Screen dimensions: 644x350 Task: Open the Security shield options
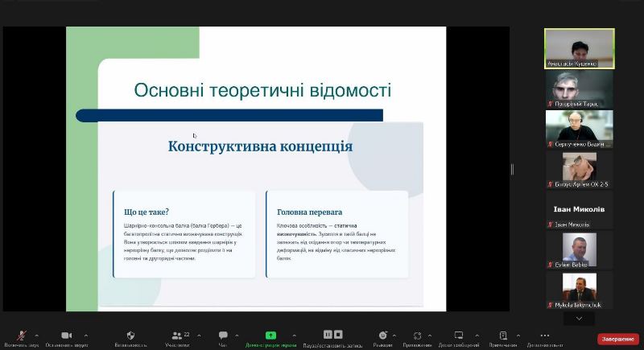pyautogui.click(x=130, y=336)
